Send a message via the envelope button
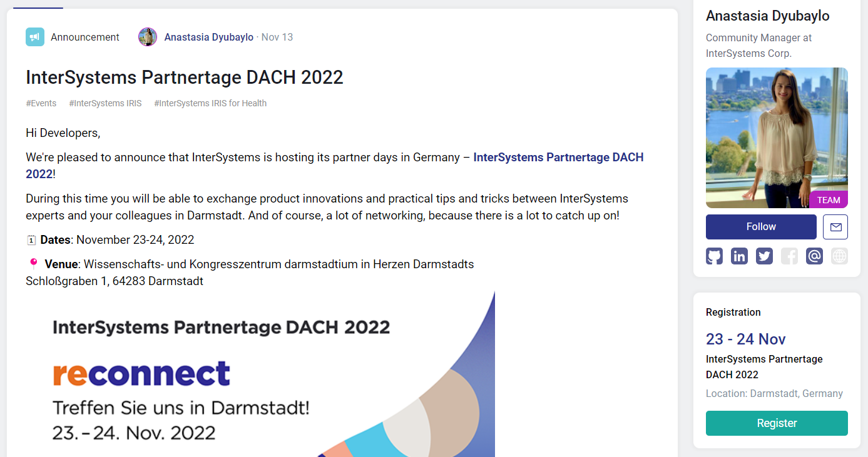 pyautogui.click(x=835, y=227)
